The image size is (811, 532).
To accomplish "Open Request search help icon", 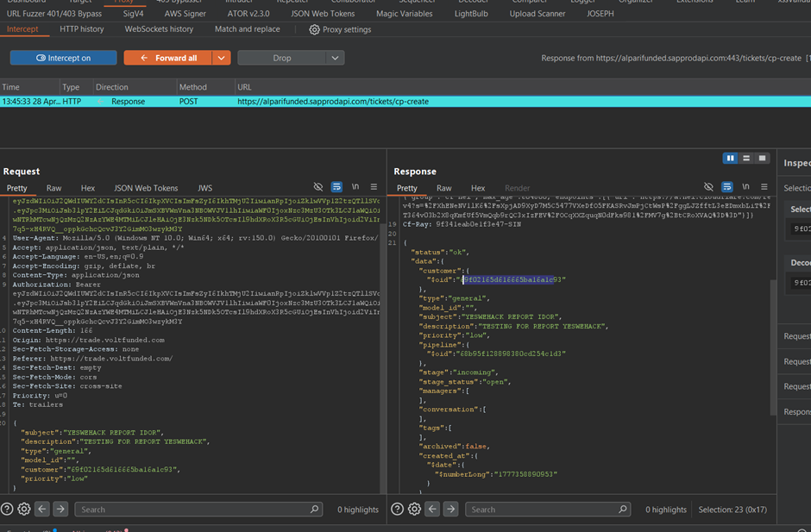I will click(7, 510).
